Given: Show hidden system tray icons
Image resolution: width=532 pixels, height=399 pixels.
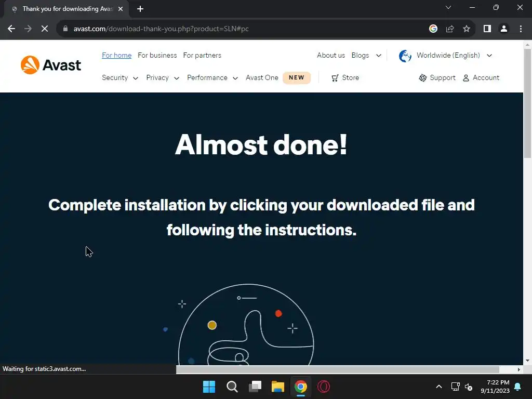Looking at the screenshot, I should pos(438,387).
